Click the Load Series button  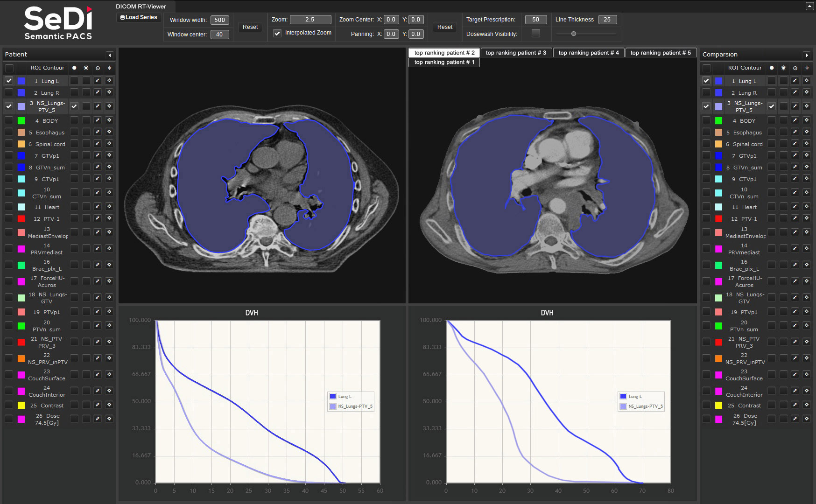[x=139, y=17]
